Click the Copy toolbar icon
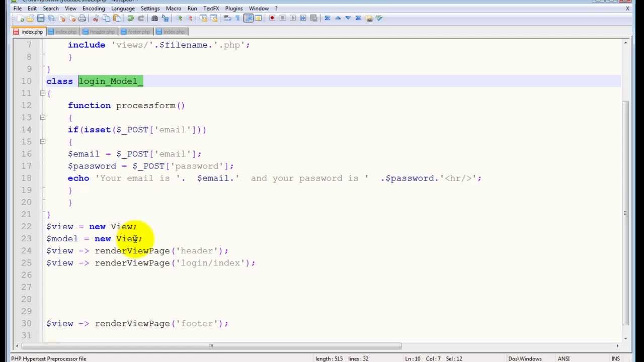 pos(106,18)
